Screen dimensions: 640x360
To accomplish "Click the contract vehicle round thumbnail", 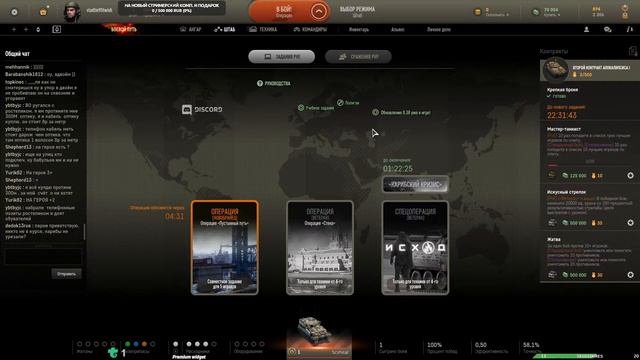I will coord(555,69).
